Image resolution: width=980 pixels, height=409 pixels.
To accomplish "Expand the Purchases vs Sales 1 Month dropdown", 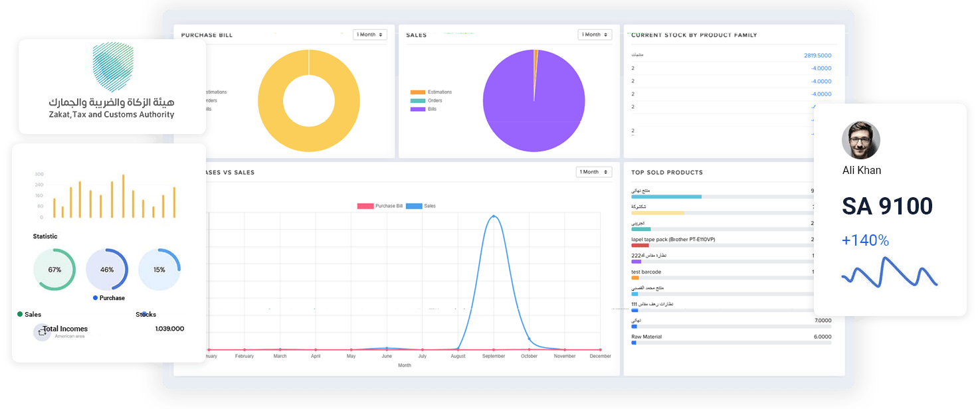I will [x=593, y=172].
